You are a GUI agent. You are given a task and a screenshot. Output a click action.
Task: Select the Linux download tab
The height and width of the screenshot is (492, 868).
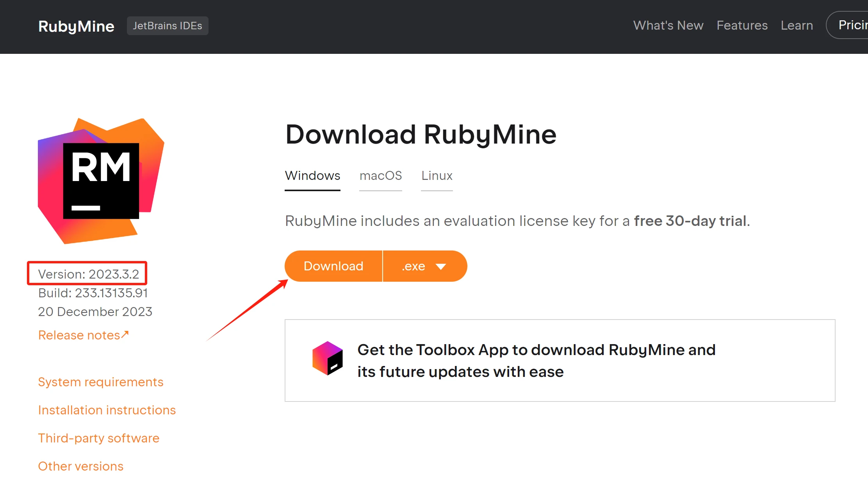click(x=437, y=176)
